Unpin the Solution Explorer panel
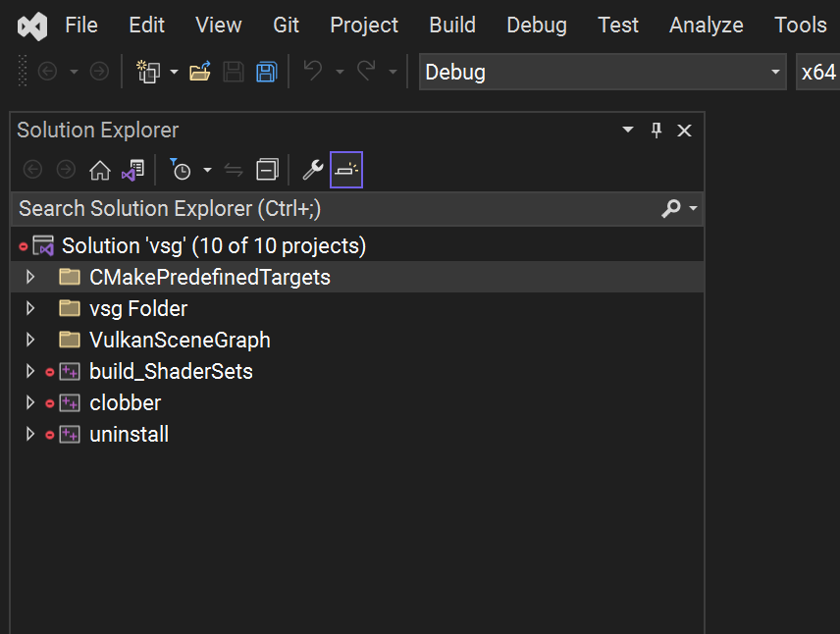The width and height of the screenshot is (840, 634). click(x=655, y=130)
